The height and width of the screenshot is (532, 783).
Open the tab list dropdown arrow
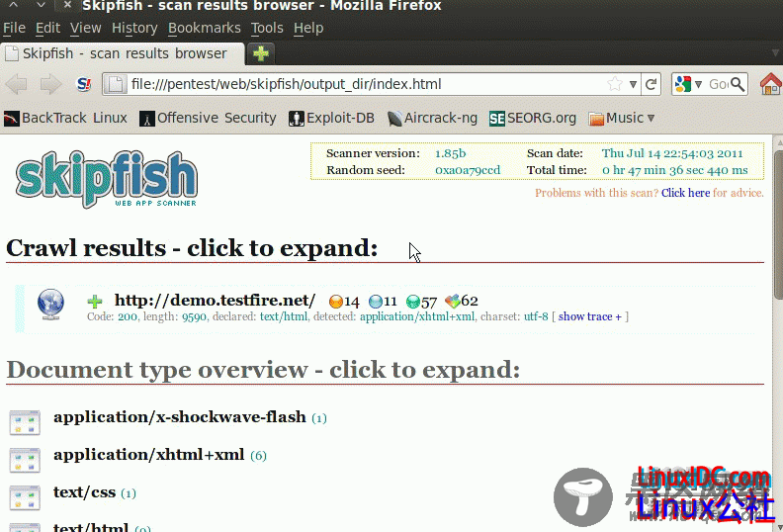(x=775, y=53)
